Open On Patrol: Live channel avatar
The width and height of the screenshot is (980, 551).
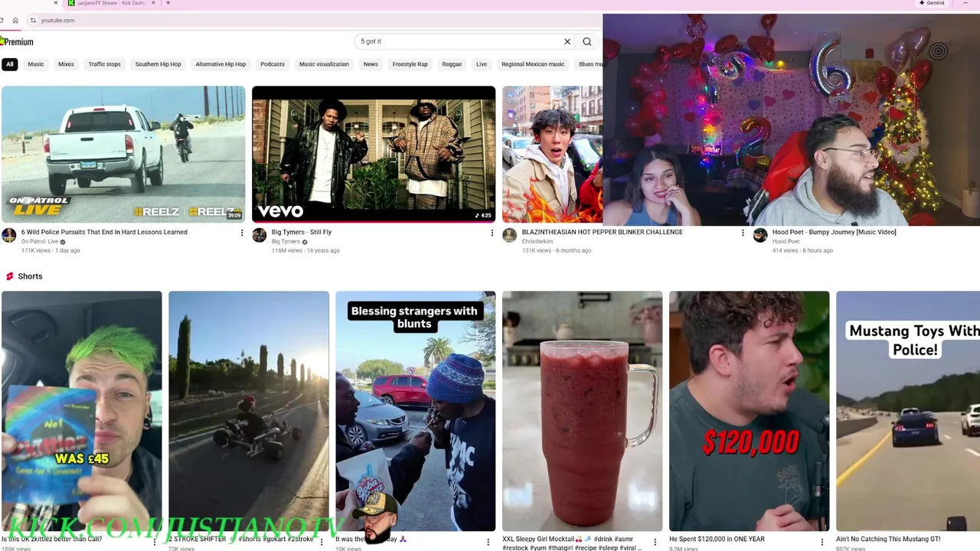[x=9, y=235]
